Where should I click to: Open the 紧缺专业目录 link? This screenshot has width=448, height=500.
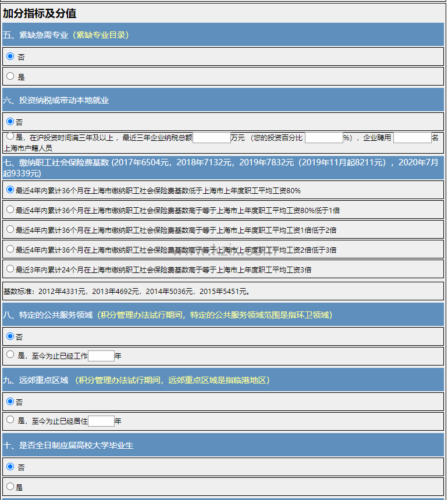[100, 35]
